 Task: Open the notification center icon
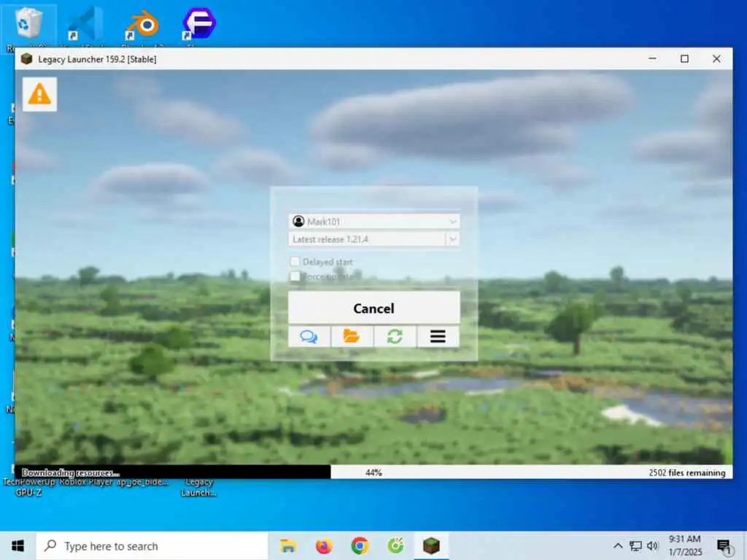(724, 546)
